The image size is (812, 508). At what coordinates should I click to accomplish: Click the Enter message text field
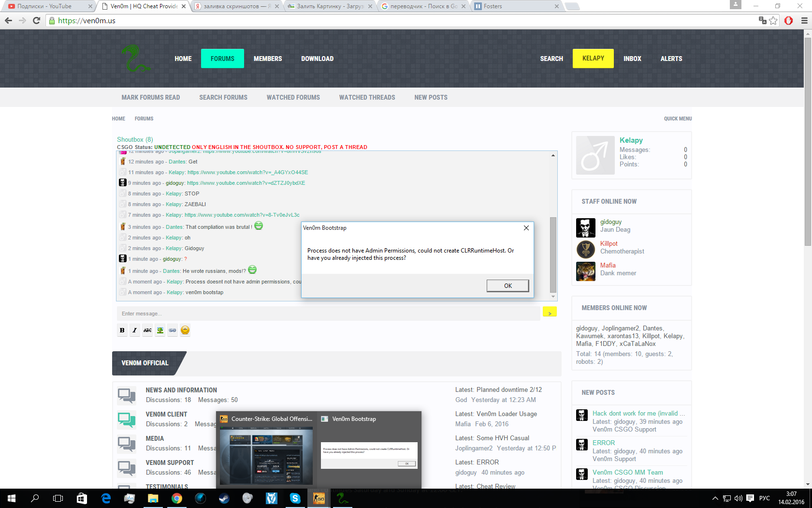(328, 314)
